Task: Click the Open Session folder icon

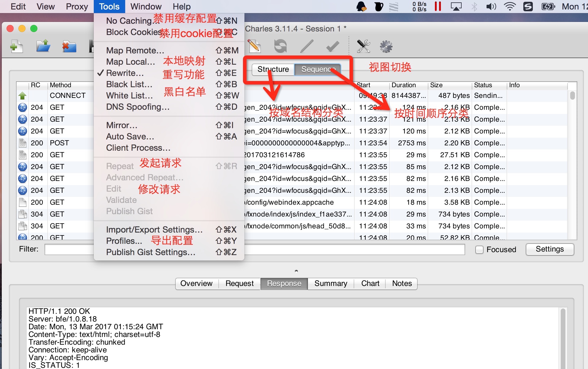Action: pyautogui.click(x=43, y=46)
